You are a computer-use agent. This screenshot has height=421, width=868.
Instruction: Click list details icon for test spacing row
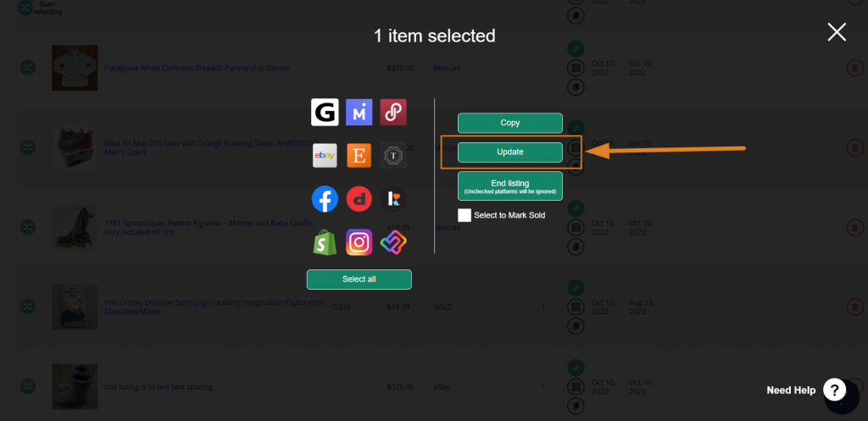pos(576,387)
